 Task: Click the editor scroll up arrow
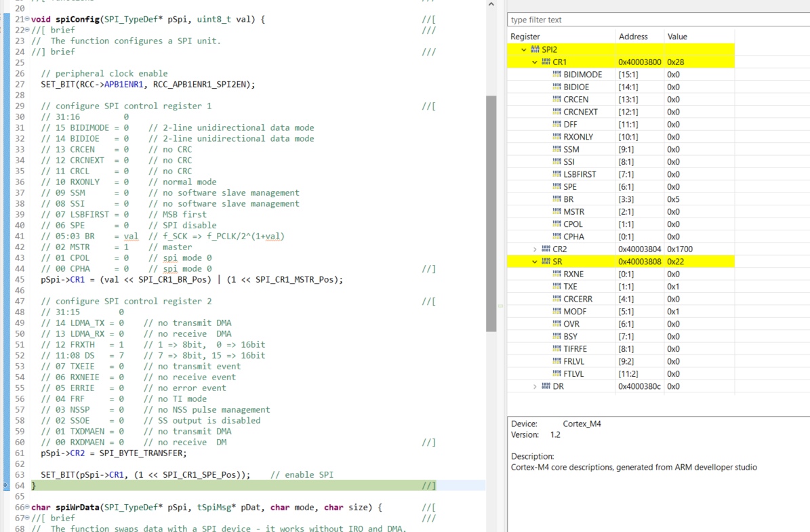tap(491, 5)
